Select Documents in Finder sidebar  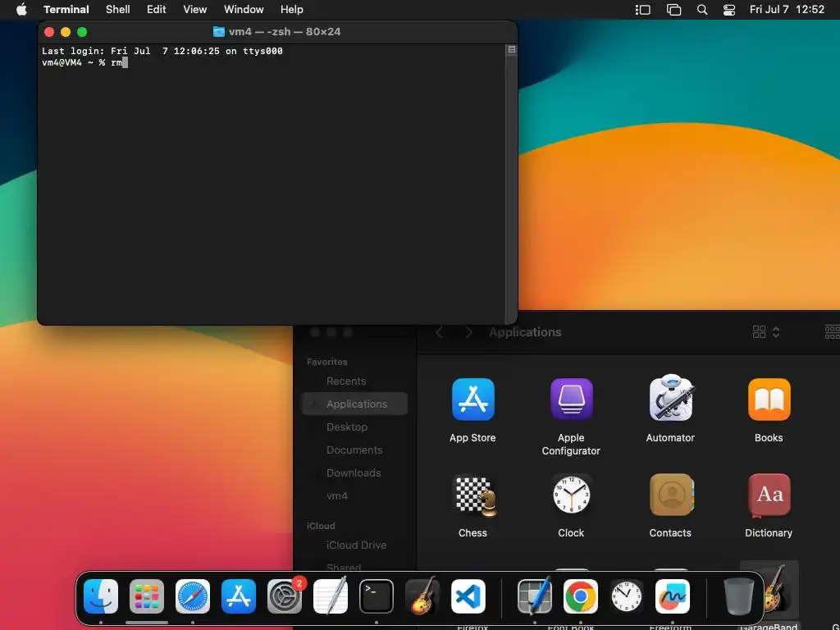pyautogui.click(x=354, y=450)
